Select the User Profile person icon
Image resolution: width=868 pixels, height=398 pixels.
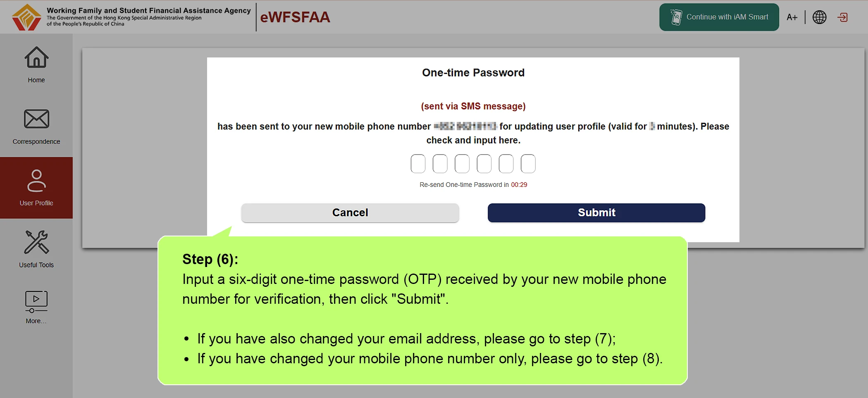tap(36, 181)
